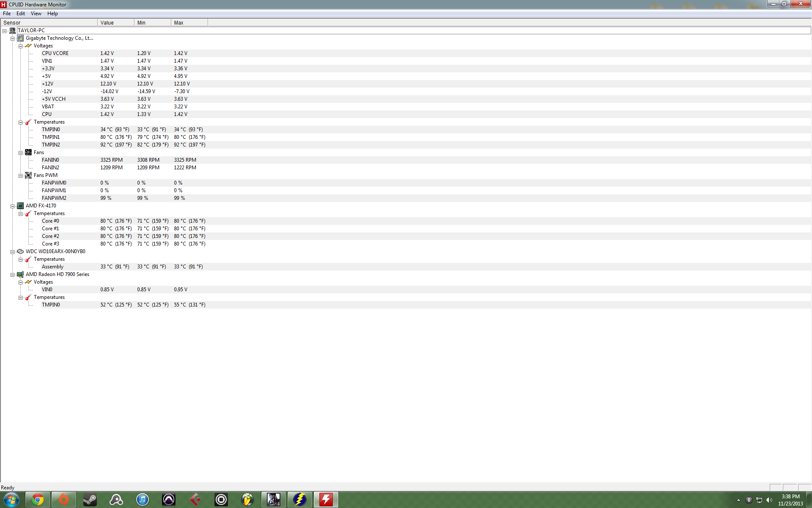Click the CPUID HWMonitor title bar icon
Image resolution: width=812 pixels, height=508 pixels.
coord(4,5)
